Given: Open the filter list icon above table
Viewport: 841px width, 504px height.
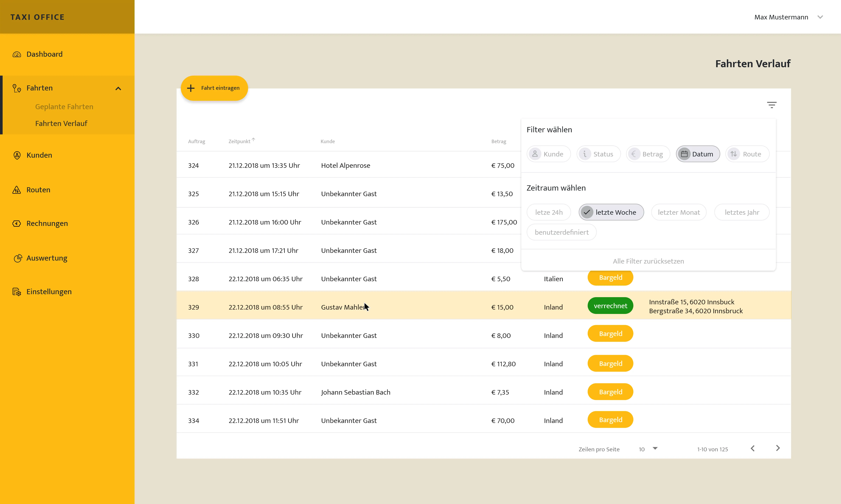Looking at the screenshot, I should 771,105.
